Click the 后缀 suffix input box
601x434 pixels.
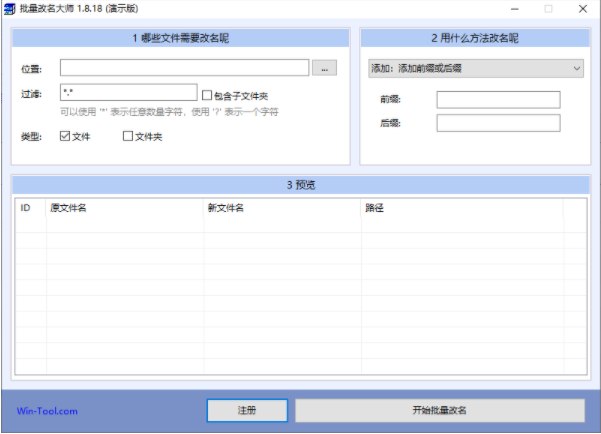click(x=498, y=123)
